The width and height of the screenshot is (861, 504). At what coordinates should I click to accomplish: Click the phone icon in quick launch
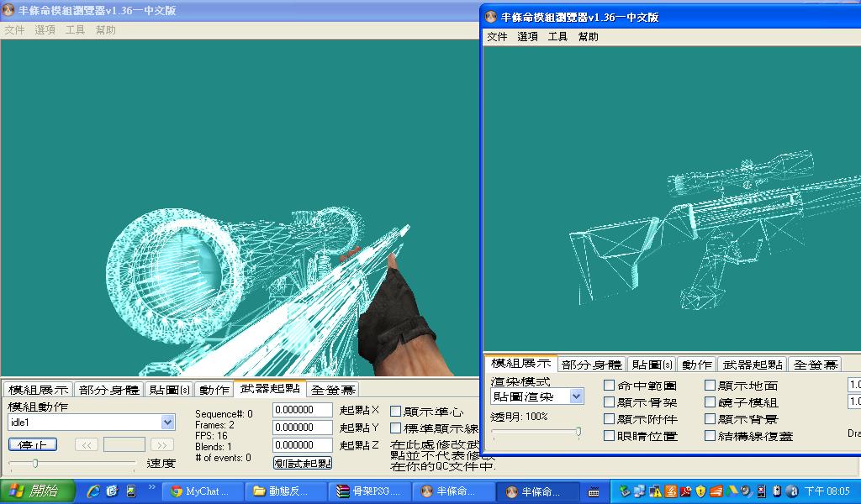[130, 491]
